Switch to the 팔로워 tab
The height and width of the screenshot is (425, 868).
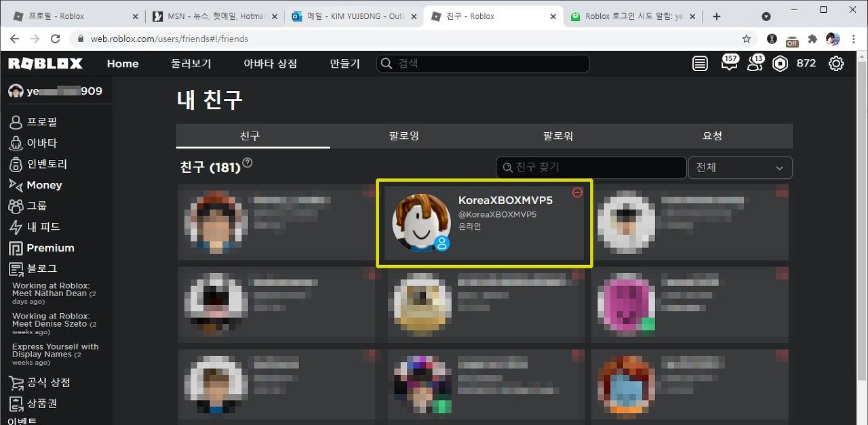click(558, 136)
